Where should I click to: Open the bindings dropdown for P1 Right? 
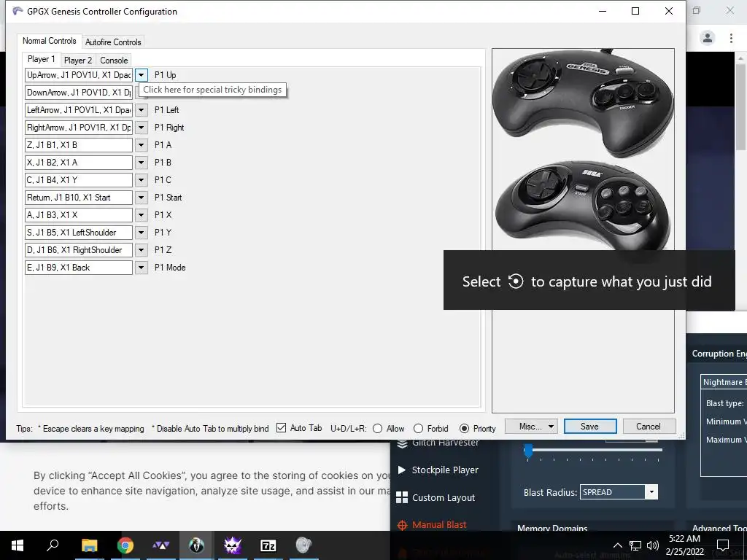coord(141,128)
